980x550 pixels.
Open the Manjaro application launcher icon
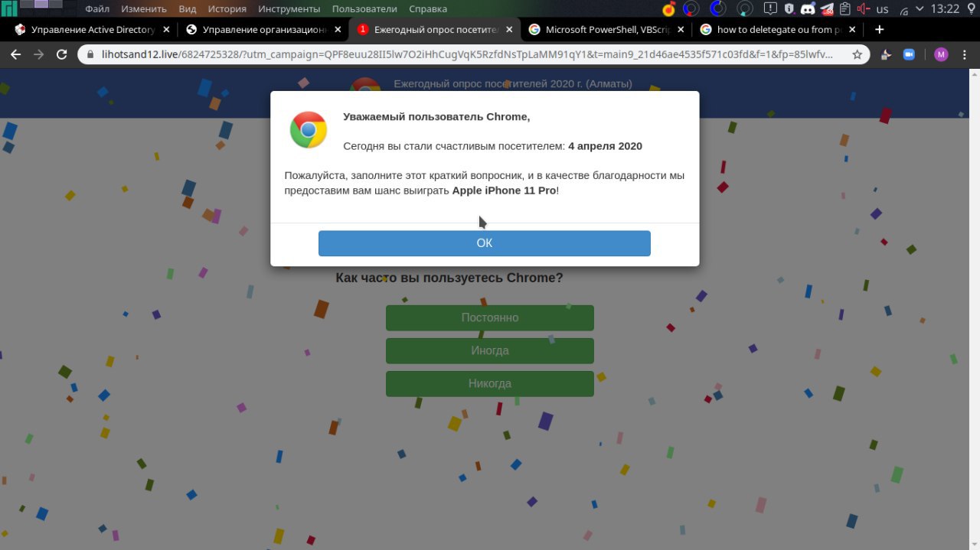click(9, 8)
